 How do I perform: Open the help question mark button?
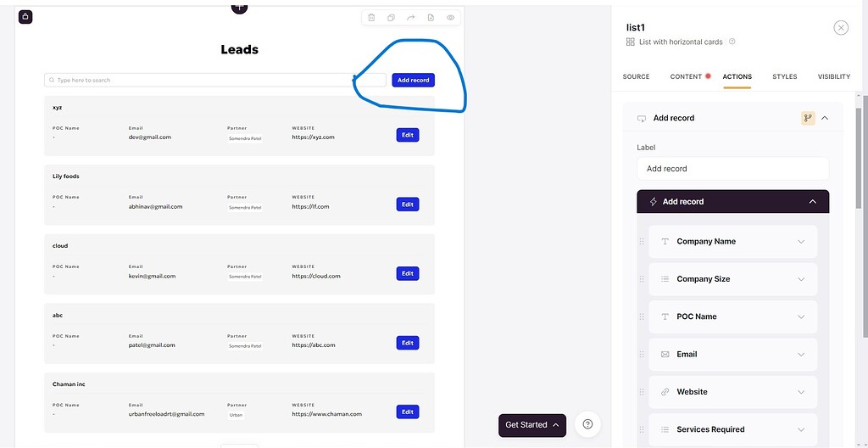pos(587,424)
